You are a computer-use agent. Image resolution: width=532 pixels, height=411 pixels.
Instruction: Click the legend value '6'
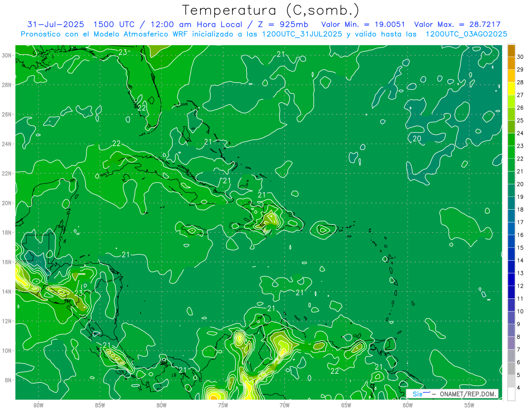coord(520,362)
